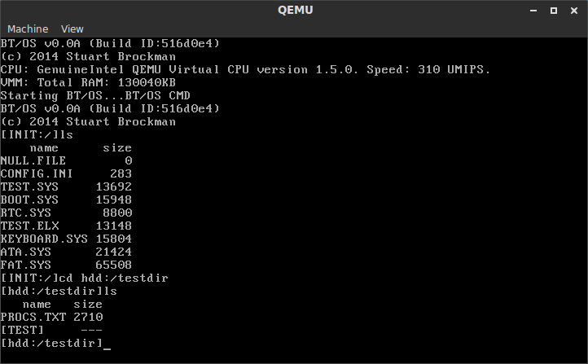Click the QEMU title bar text

295,10
